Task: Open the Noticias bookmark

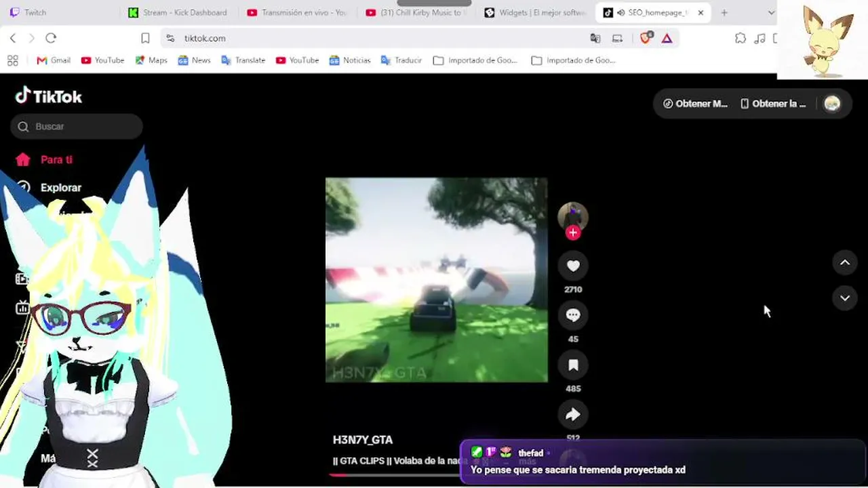Action: [x=350, y=60]
